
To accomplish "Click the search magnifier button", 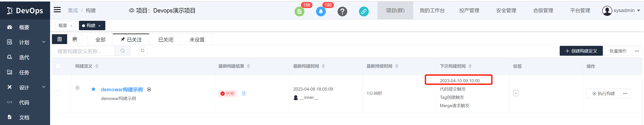I will click(123, 51).
